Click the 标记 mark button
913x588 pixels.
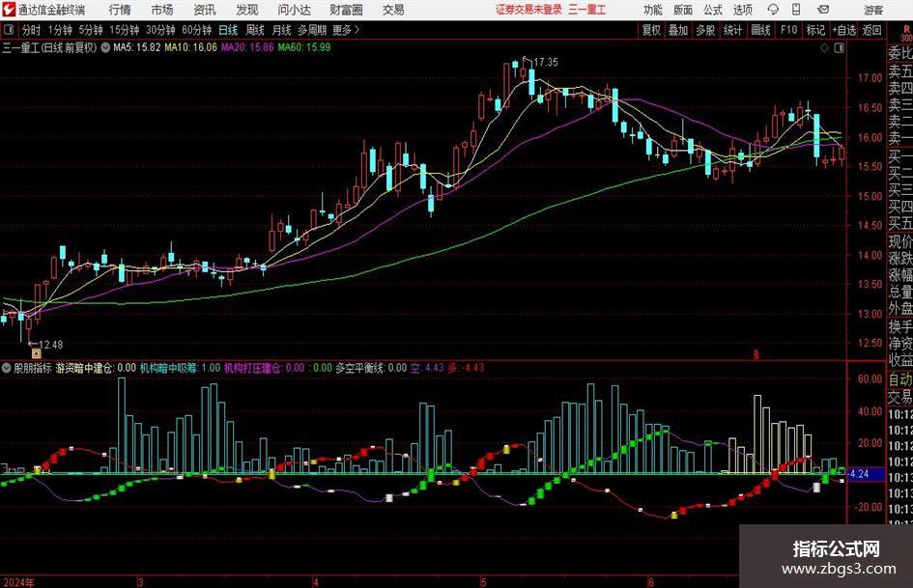815,30
